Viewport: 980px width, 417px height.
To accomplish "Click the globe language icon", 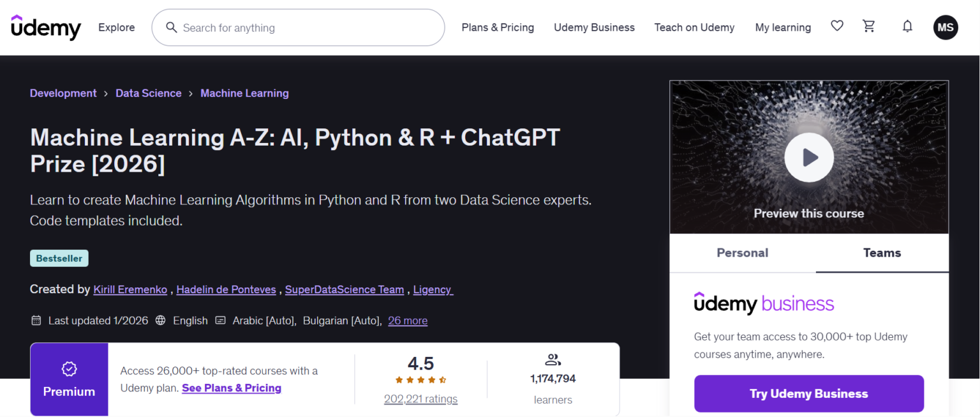I will tap(161, 321).
